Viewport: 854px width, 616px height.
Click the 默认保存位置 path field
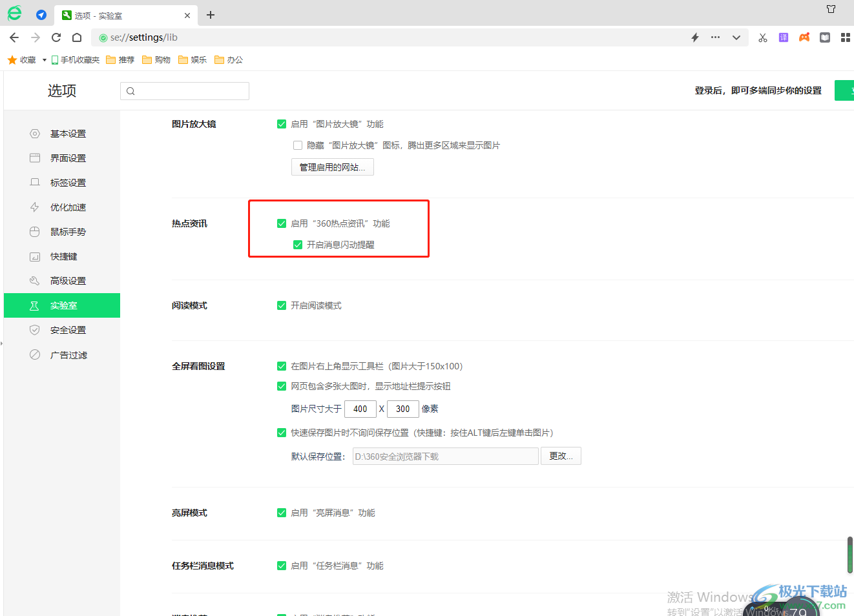click(446, 457)
